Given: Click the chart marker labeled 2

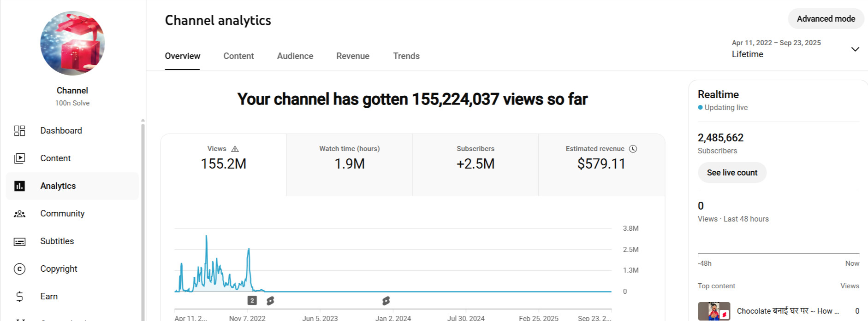Looking at the screenshot, I should click(252, 301).
